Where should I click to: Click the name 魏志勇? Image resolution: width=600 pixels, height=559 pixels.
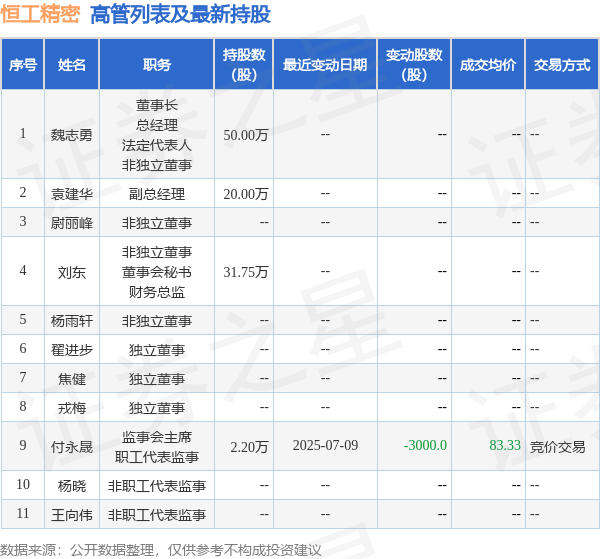(x=72, y=135)
